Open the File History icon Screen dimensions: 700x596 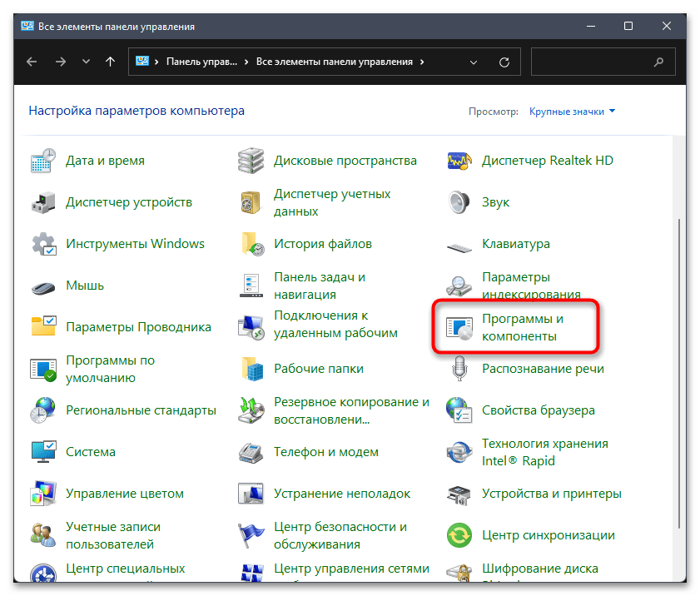click(x=251, y=244)
